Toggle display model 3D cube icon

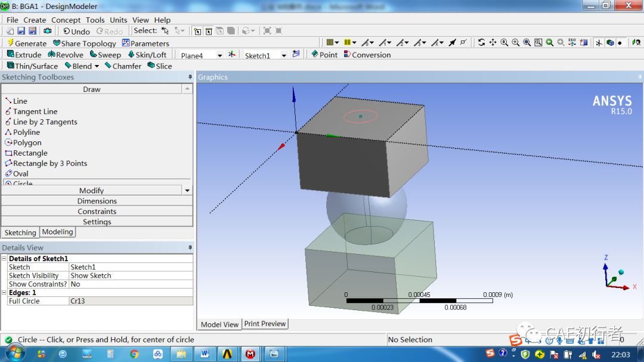610,42
